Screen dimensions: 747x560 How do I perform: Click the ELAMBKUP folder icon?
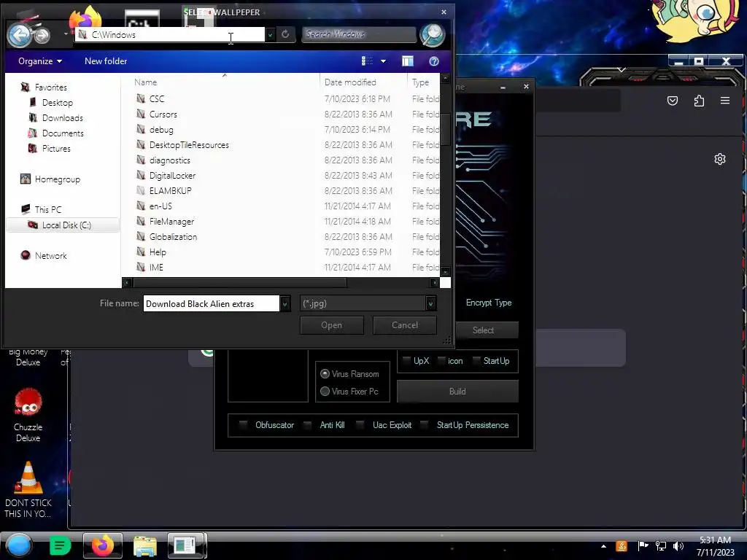pos(141,190)
